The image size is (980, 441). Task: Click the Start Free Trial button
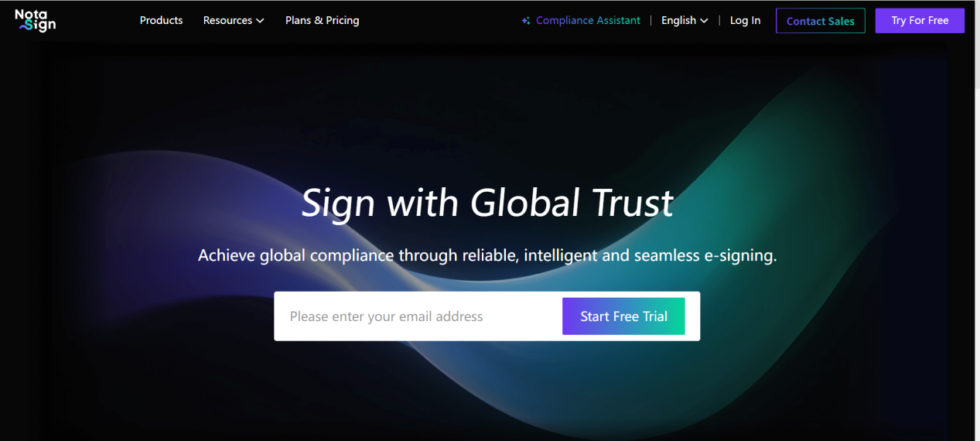point(623,316)
